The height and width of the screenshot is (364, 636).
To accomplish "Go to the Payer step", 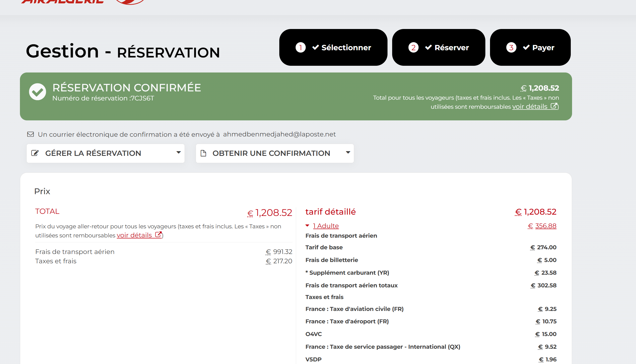I will point(543,47).
